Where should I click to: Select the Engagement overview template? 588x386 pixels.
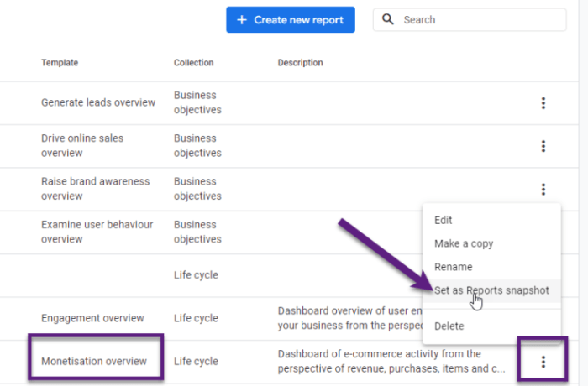[92, 318]
